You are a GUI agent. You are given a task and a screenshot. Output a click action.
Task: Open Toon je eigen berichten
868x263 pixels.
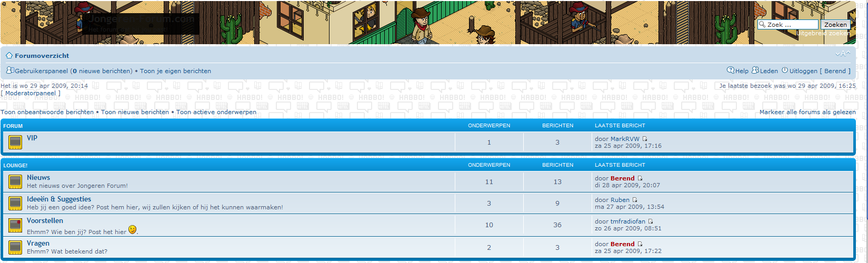pyautogui.click(x=175, y=71)
